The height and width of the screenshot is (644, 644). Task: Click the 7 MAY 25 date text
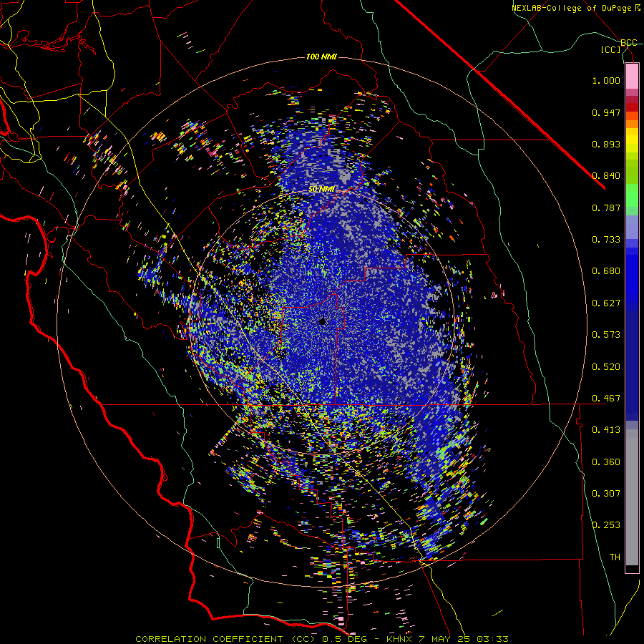[444, 639]
